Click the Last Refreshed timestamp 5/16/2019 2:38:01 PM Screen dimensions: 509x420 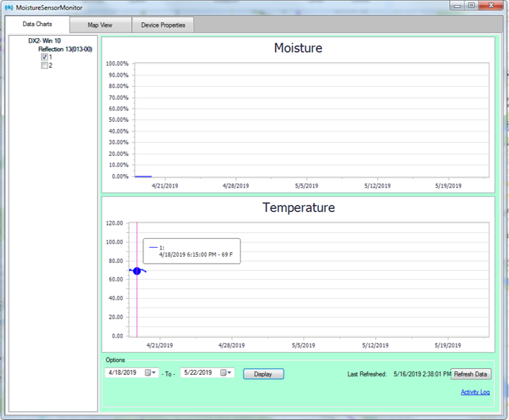[422, 374]
